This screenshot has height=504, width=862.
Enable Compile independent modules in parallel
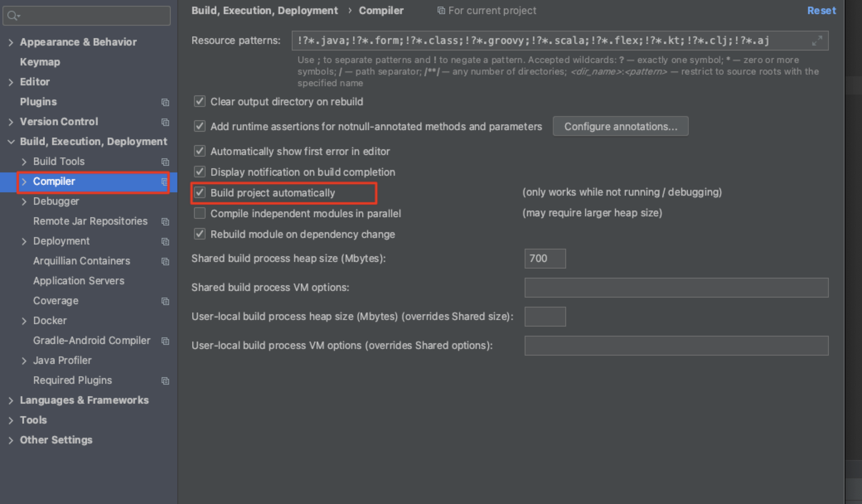(x=200, y=213)
